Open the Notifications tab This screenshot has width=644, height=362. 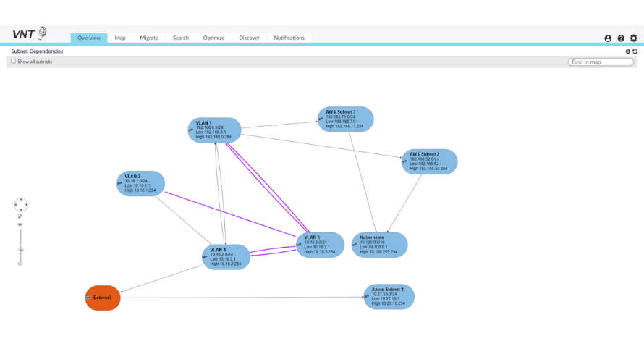coord(289,38)
